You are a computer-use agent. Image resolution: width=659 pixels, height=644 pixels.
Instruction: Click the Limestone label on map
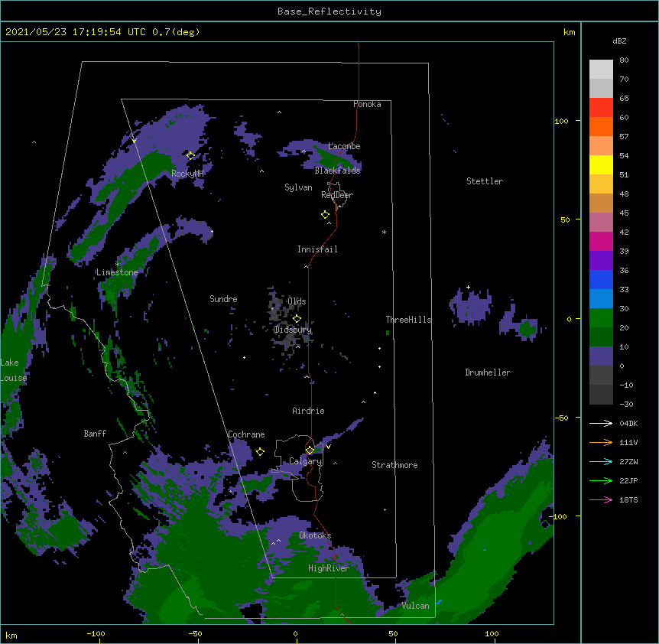(x=117, y=272)
